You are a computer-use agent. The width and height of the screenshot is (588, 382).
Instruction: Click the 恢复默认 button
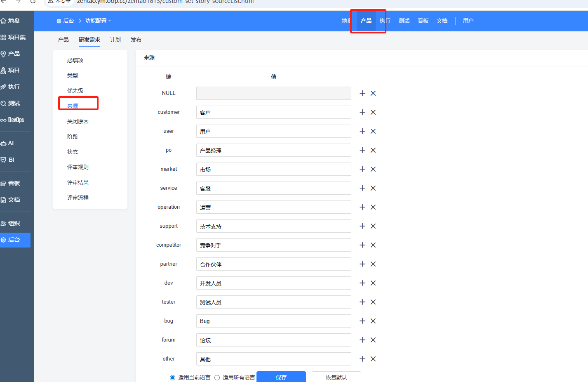pyautogui.click(x=336, y=377)
